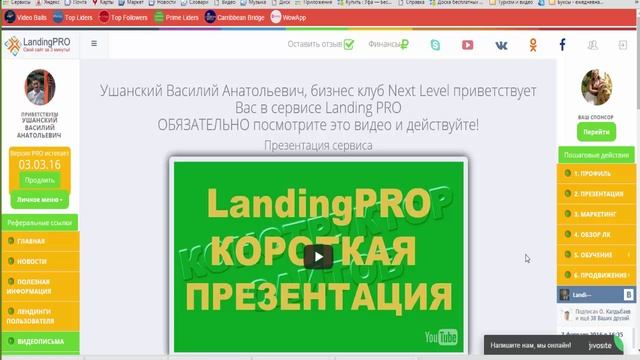640x360 pixels.
Task: Play the LandingPRO presentation video
Action: click(x=318, y=257)
